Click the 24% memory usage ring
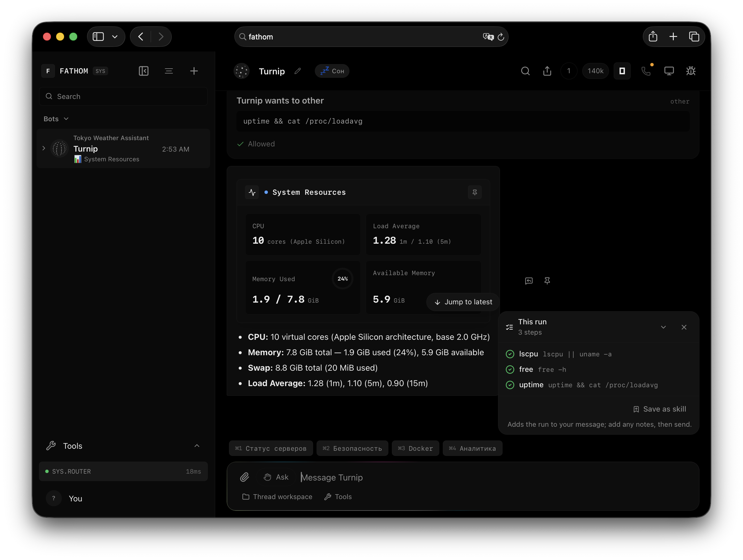The height and width of the screenshot is (560, 743). click(x=343, y=279)
